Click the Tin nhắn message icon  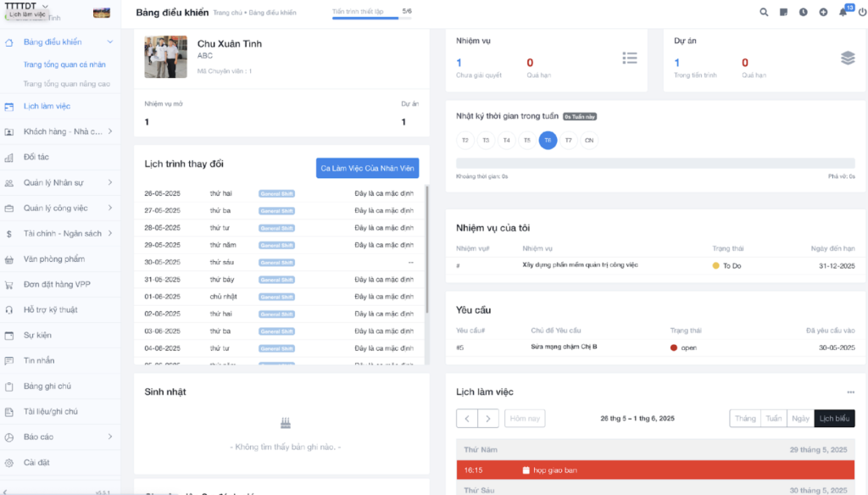tap(8, 361)
